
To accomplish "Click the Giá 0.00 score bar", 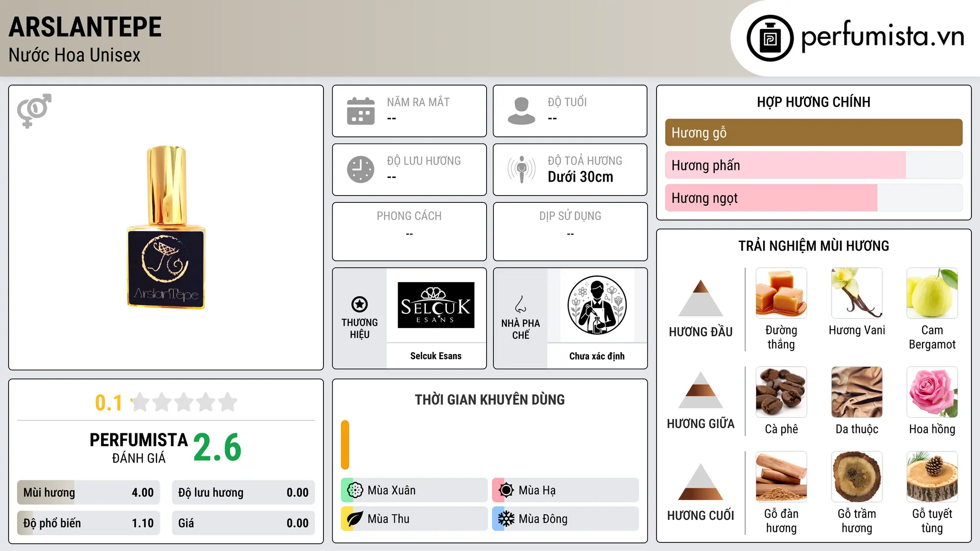I will (244, 523).
